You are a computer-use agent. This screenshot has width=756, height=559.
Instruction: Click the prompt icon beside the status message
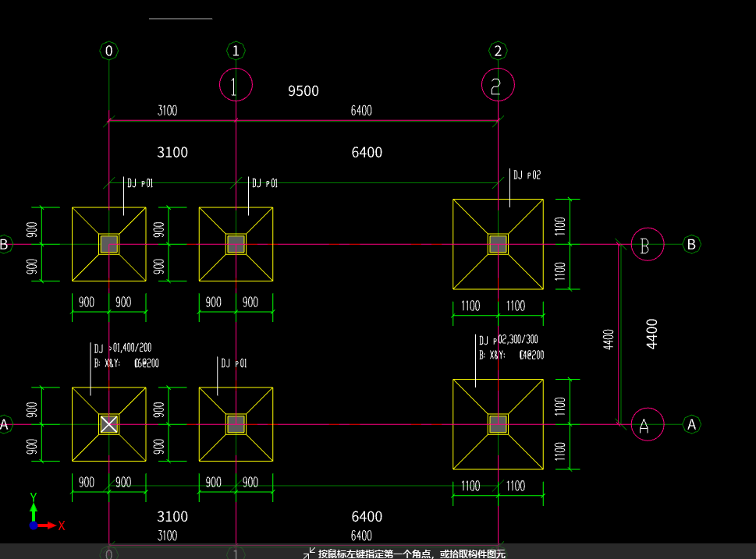tap(309, 554)
